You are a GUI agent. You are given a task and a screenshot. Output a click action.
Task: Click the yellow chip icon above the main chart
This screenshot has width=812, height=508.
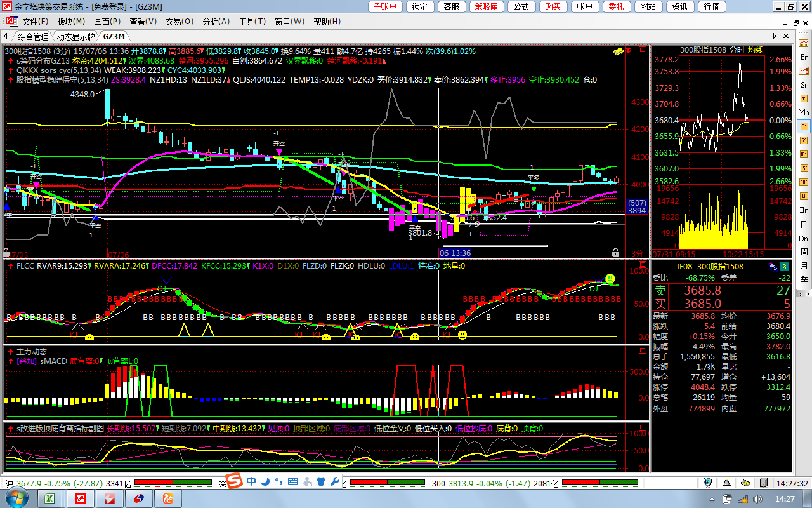(x=619, y=50)
